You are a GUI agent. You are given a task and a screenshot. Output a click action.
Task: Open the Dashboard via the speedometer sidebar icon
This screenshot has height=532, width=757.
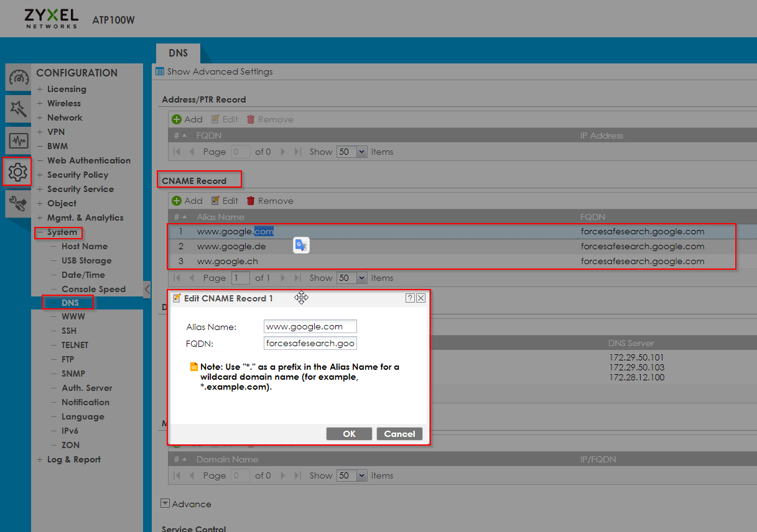coord(18,78)
